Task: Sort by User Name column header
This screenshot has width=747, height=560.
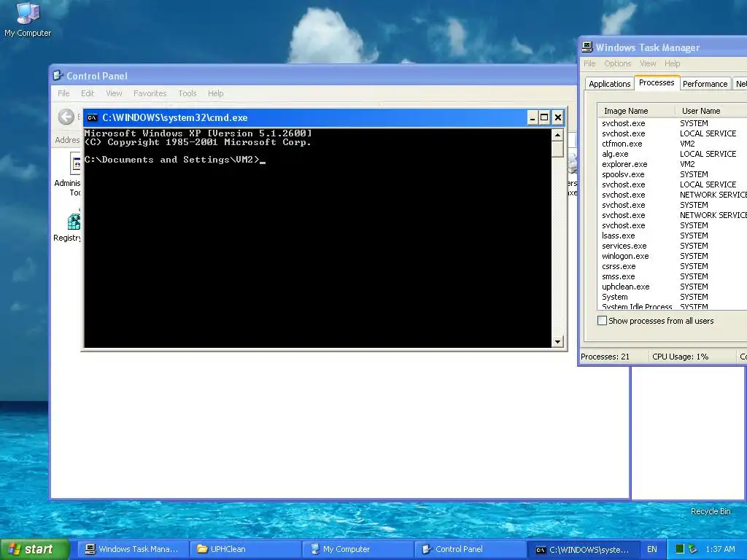Action: [x=711, y=111]
